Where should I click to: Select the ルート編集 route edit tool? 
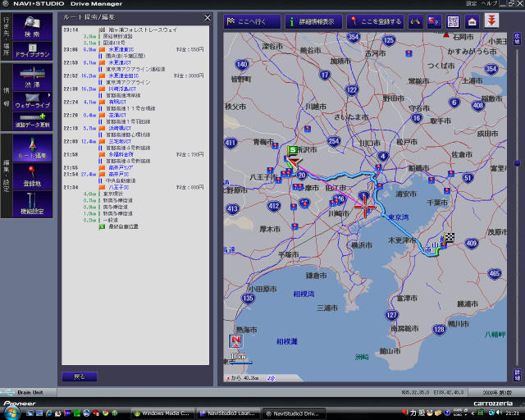pos(33,148)
